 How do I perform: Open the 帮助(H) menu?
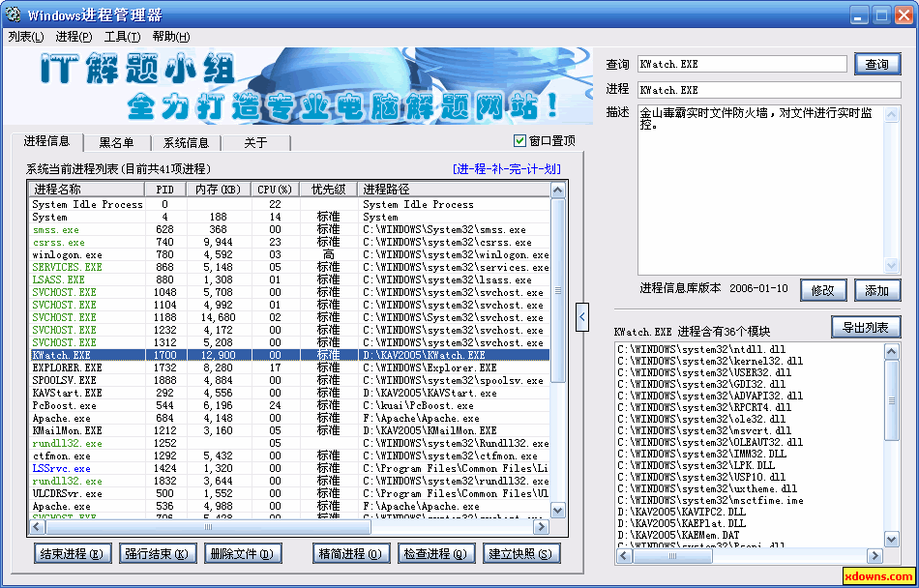[x=170, y=37]
